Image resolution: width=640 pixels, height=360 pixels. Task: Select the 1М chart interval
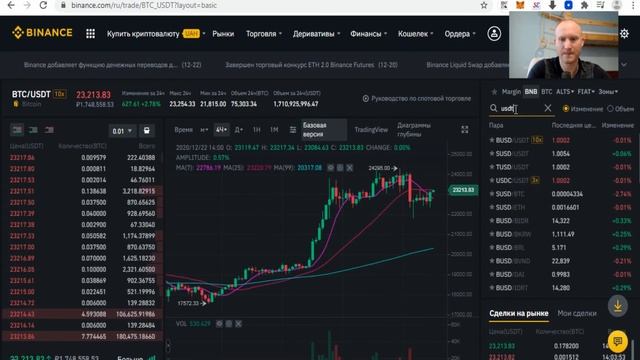pos(274,130)
